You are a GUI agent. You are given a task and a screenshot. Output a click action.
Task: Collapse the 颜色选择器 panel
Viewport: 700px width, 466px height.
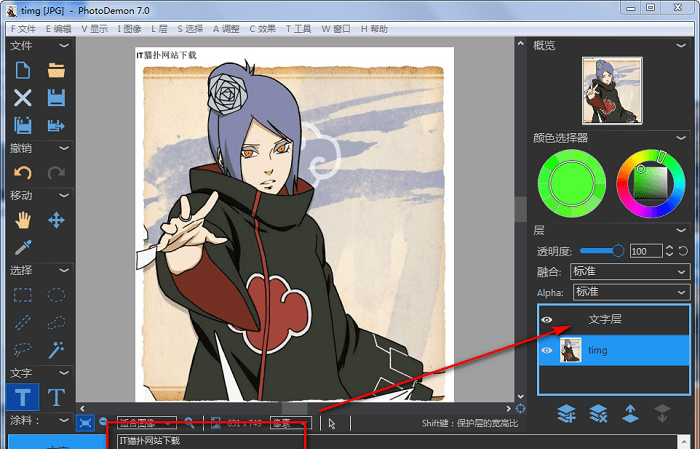(681, 138)
